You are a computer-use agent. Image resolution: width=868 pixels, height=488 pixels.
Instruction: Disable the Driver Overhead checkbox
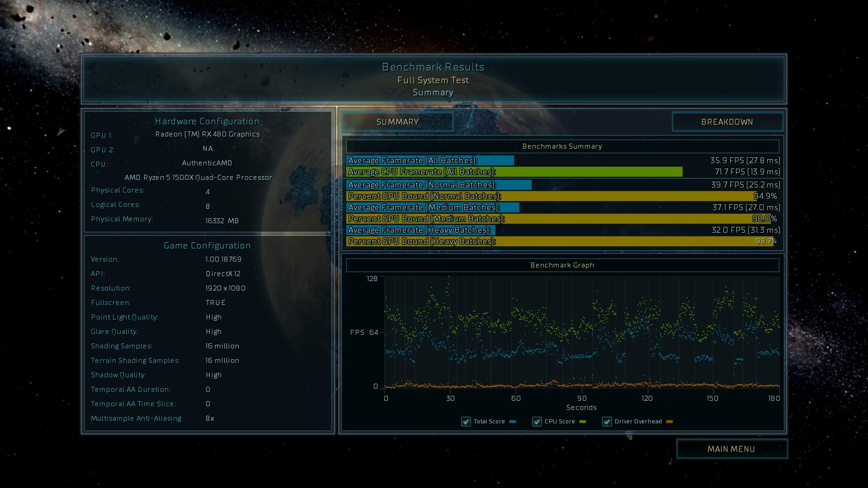tap(607, 422)
